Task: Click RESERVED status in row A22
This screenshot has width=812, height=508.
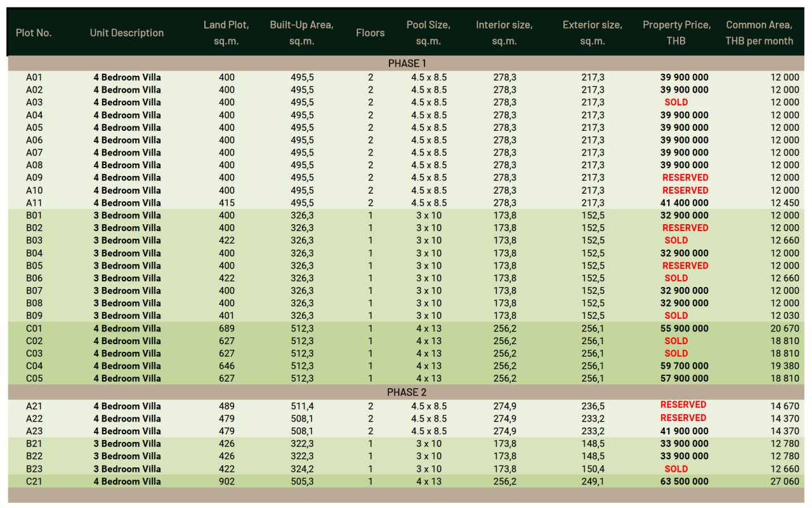Action: coord(683,418)
